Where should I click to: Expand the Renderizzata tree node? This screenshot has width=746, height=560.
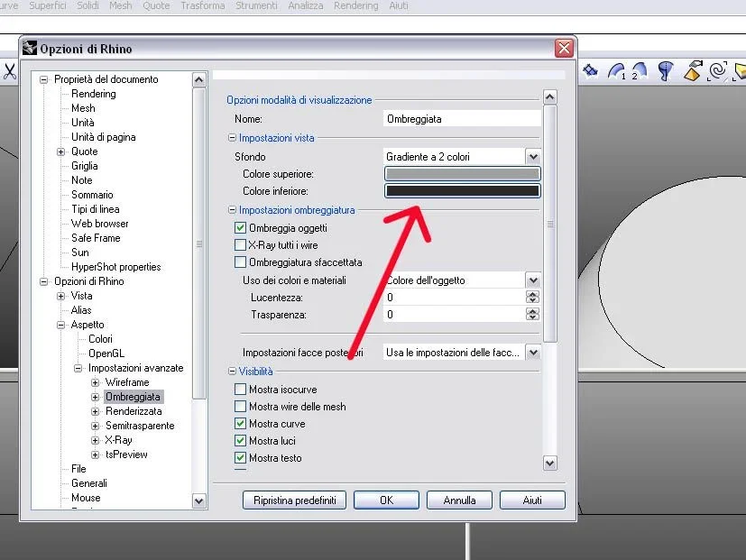pos(95,411)
